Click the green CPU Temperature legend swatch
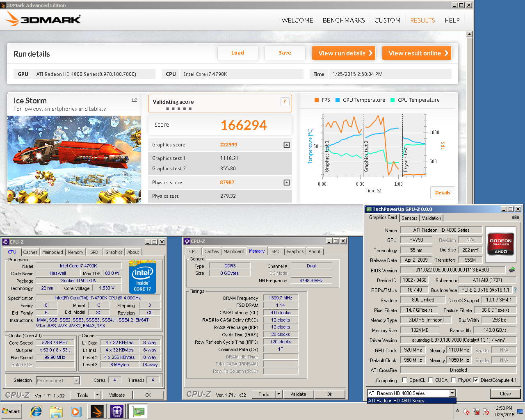This screenshot has height=420, width=525. pos(393,100)
